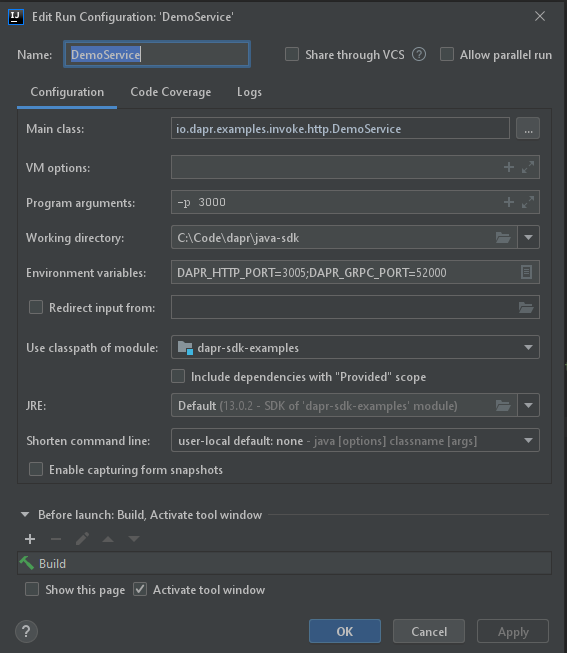This screenshot has height=653, width=567.
Task: Confirm with the OK button
Action: coord(345,631)
